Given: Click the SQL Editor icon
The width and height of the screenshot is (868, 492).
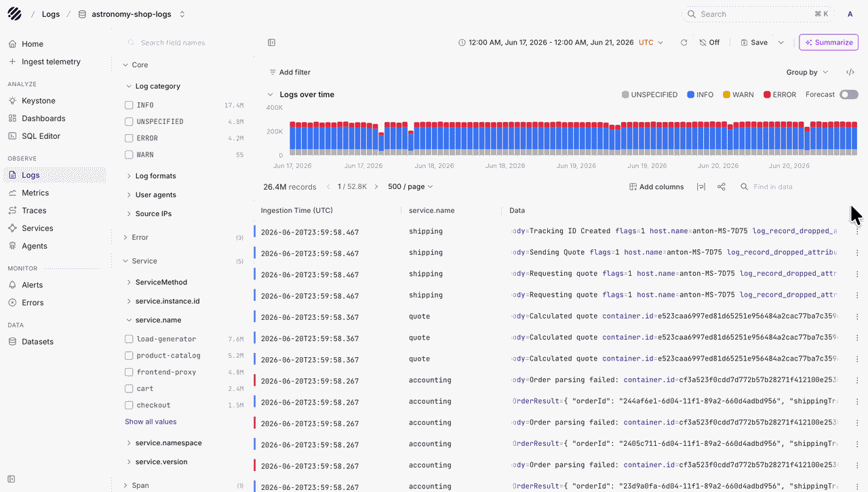Looking at the screenshot, I should 12,136.
